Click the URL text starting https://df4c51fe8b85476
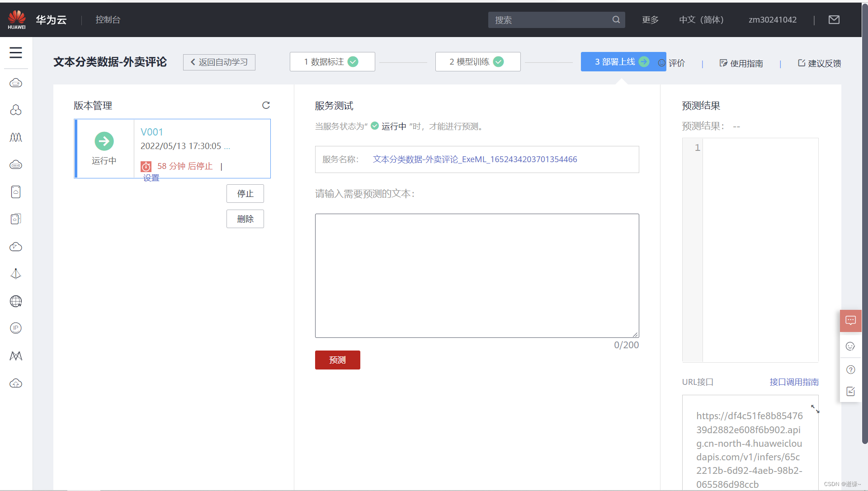 (750, 450)
